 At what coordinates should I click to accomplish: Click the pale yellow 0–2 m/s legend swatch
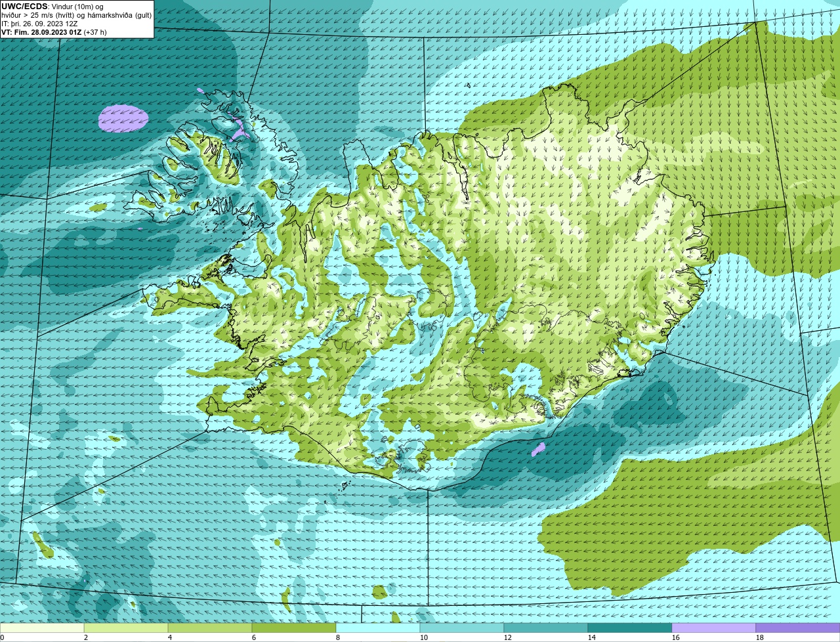42,628
